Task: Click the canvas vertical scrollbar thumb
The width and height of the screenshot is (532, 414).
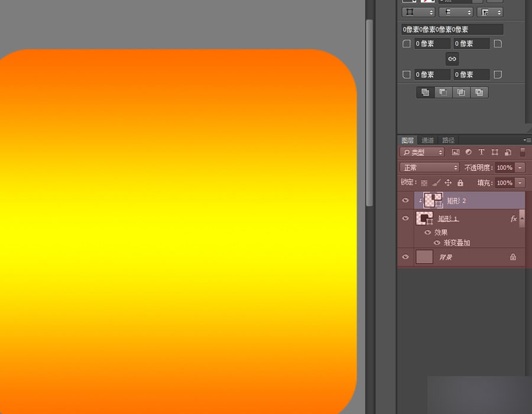Action: (369, 112)
